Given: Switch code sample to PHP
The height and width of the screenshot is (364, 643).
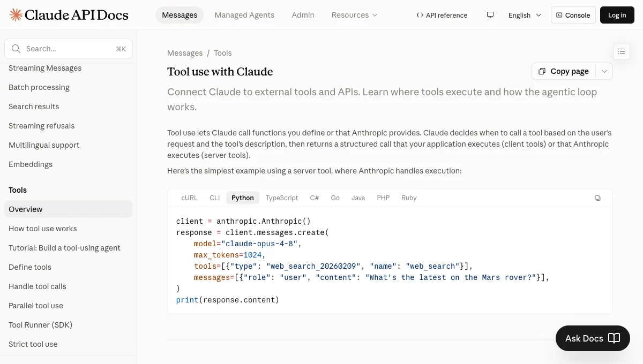Looking at the screenshot, I should pyautogui.click(x=383, y=198).
